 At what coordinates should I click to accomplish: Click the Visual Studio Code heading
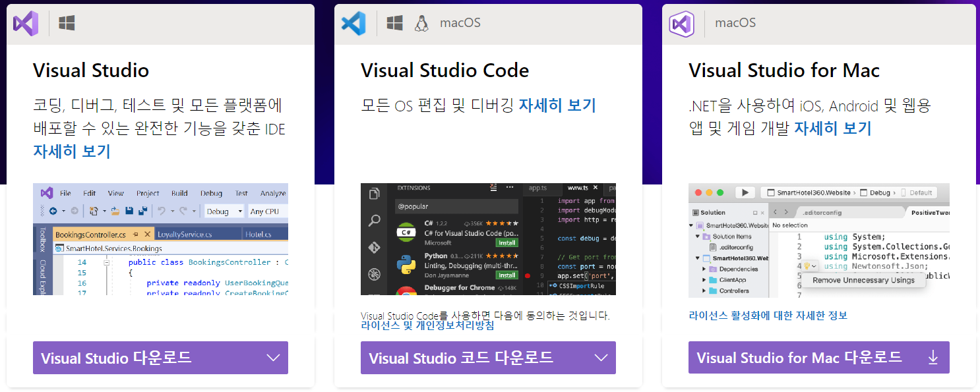445,70
